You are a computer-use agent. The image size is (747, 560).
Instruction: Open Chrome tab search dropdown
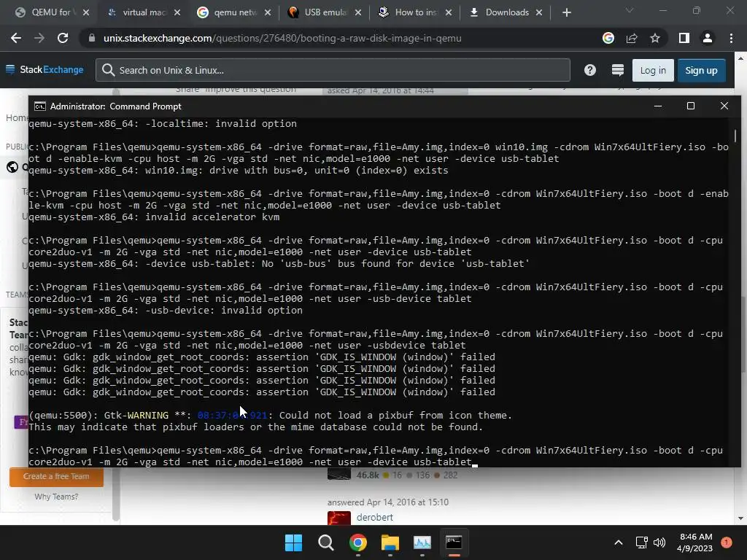630,10
